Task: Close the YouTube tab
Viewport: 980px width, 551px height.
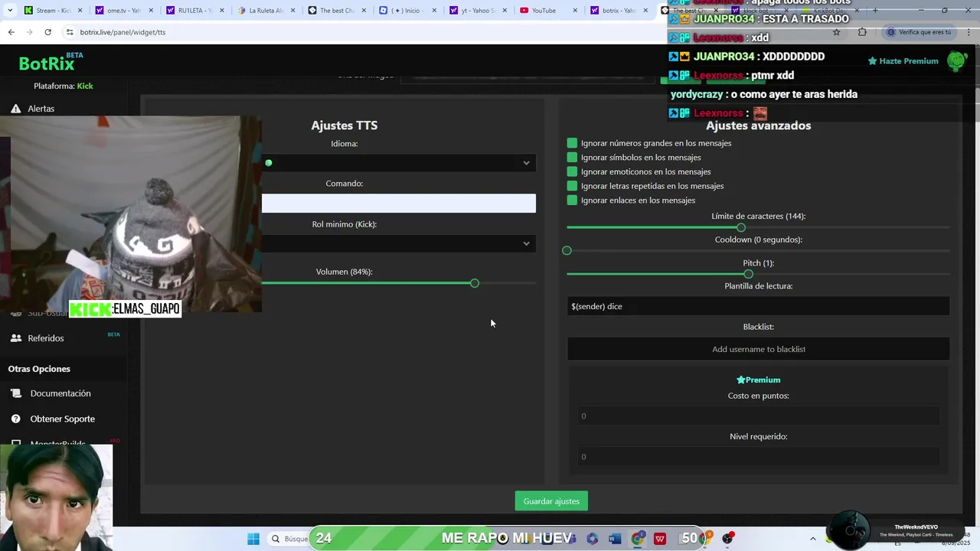Action: (x=574, y=11)
